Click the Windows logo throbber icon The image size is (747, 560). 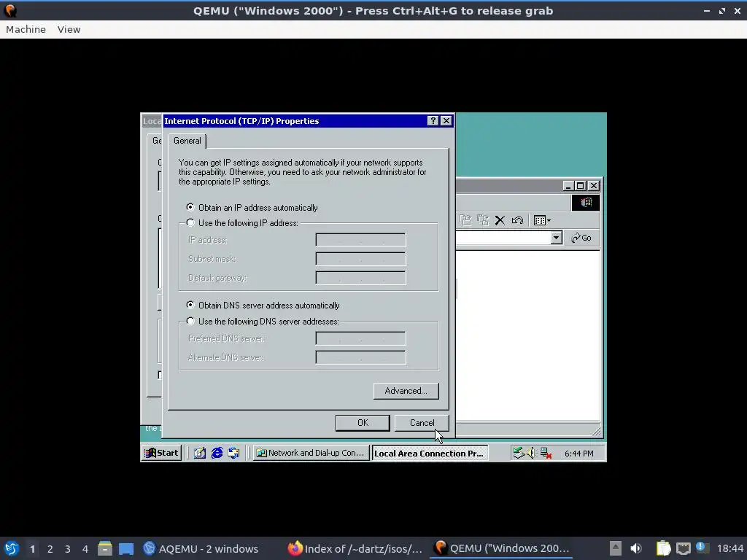coord(586,203)
